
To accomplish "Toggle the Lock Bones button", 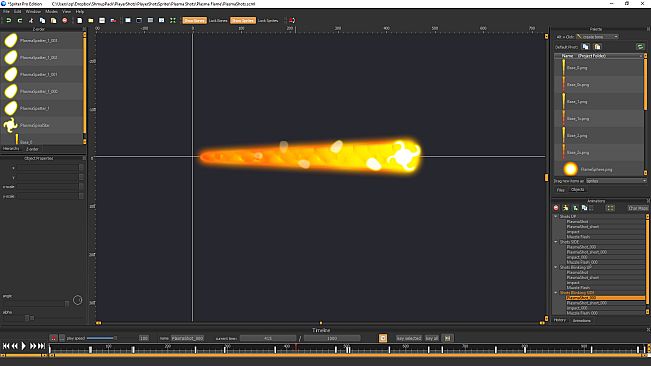I will pyautogui.click(x=218, y=20).
